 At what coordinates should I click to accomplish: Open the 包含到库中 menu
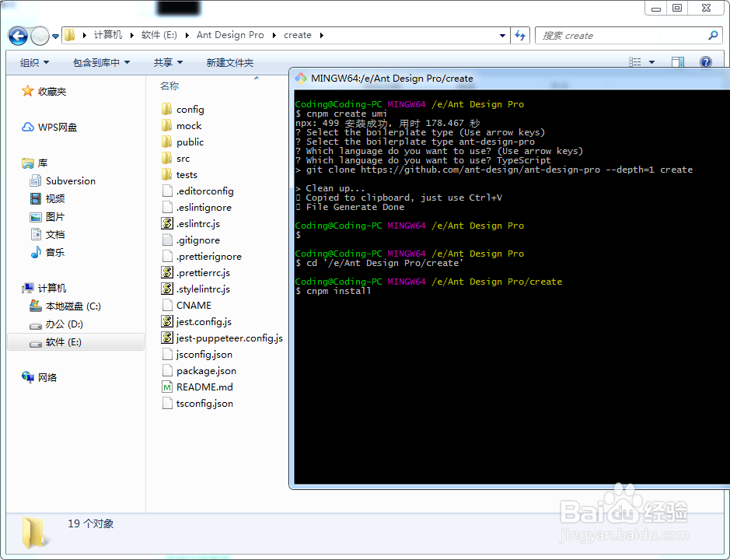101,62
